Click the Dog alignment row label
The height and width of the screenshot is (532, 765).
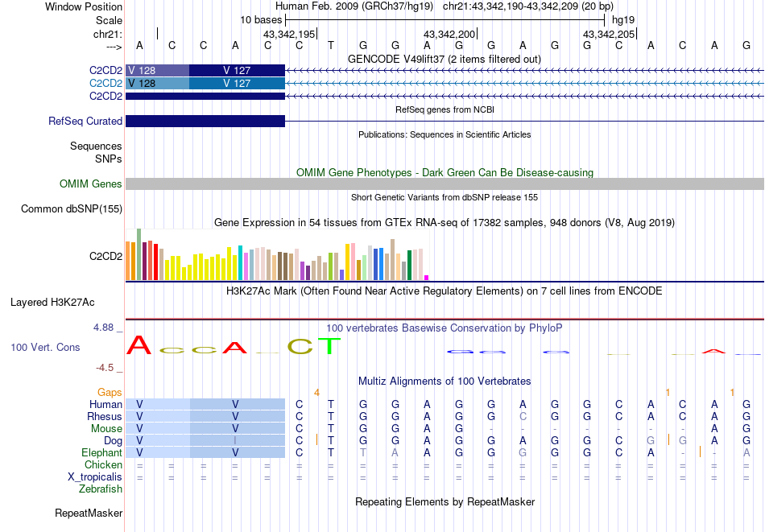[113, 441]
